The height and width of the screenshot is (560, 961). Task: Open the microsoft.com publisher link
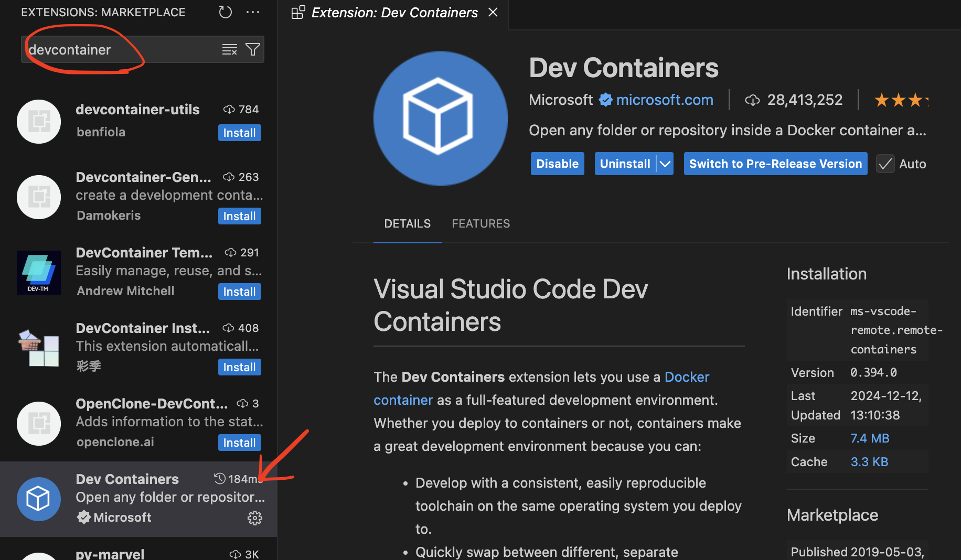coord(664,100)
